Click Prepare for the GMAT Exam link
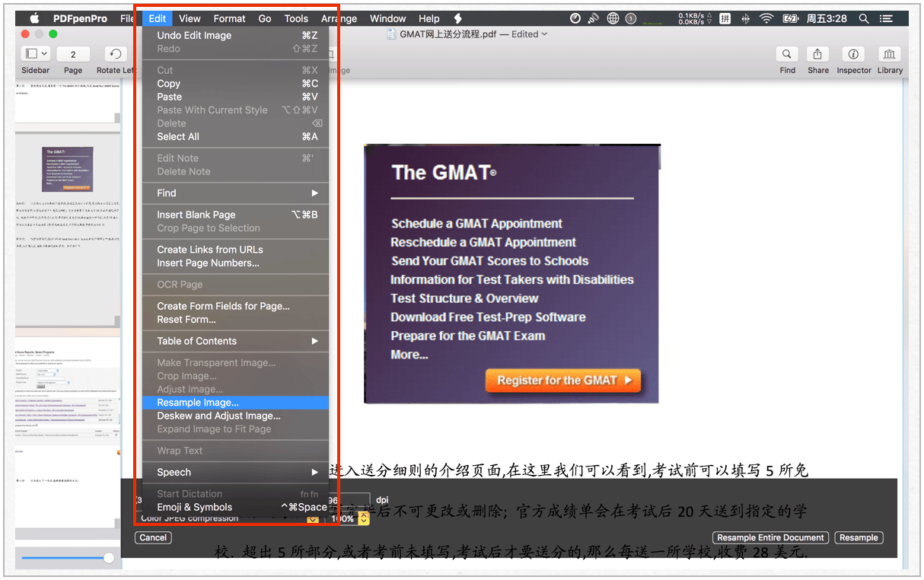The height and width of the screenshot is (580, 924). [468, 336]
